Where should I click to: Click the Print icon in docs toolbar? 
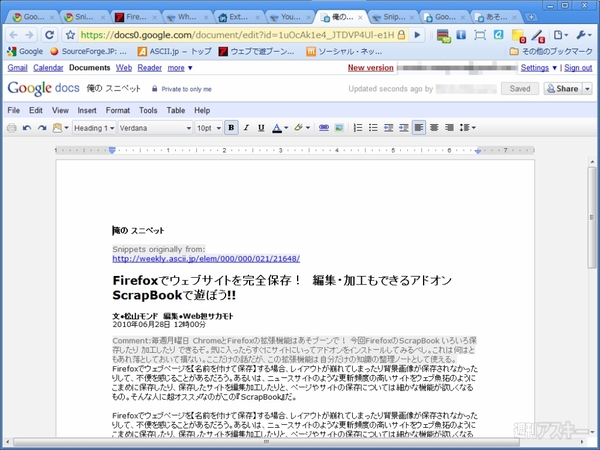point(11,128)
